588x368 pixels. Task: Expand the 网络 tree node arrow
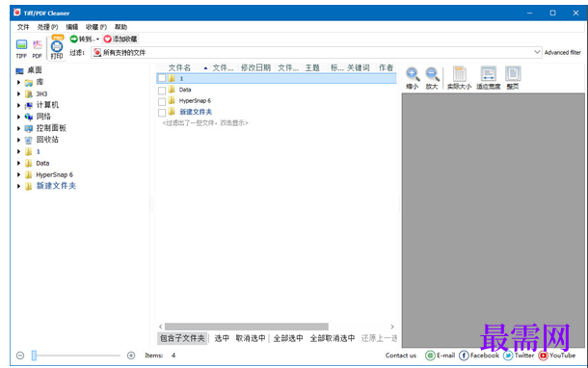(x=18, y=117)
